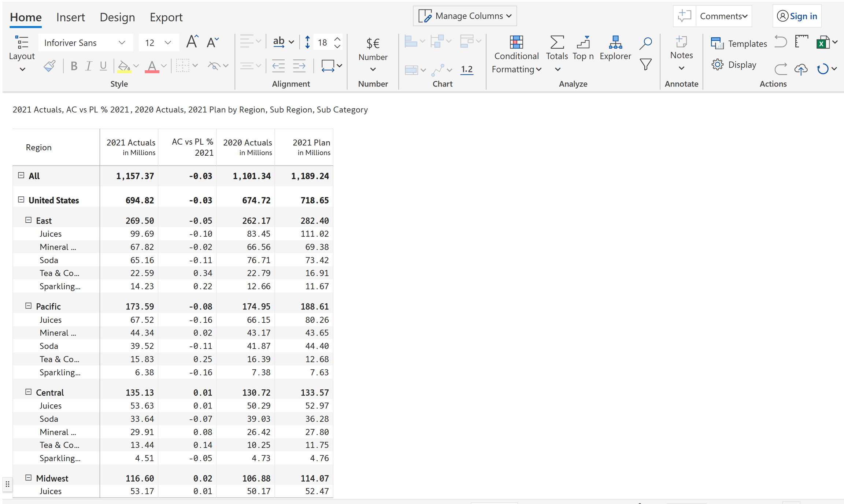The width and height of the screenshot is (844, 504).
Task: Toggle Bold text formatting
Action: [74, 66]
